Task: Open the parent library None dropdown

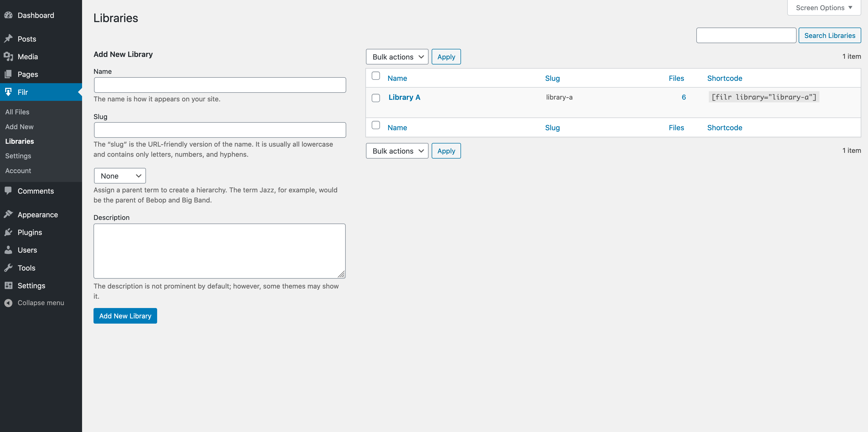Action: [x=120, y=176]
